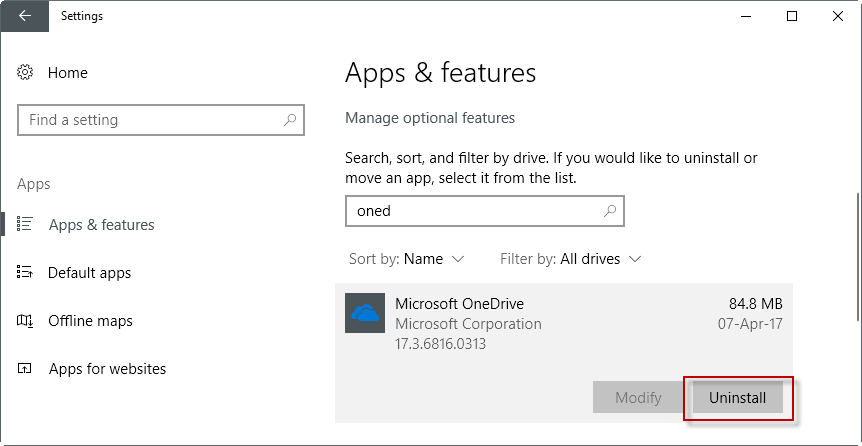Click the back arrow in Settings
Screen dimensions: 862x446
(25, 16)
